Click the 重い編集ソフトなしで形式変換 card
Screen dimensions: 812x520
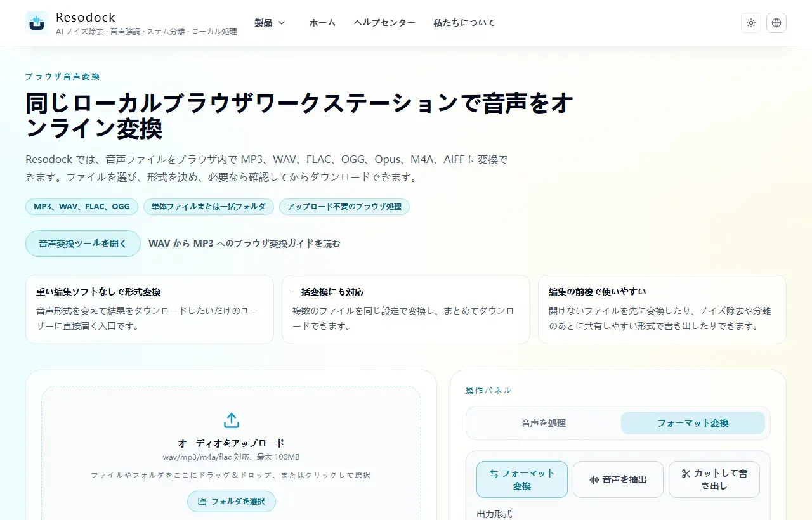[x=150, y=309]
